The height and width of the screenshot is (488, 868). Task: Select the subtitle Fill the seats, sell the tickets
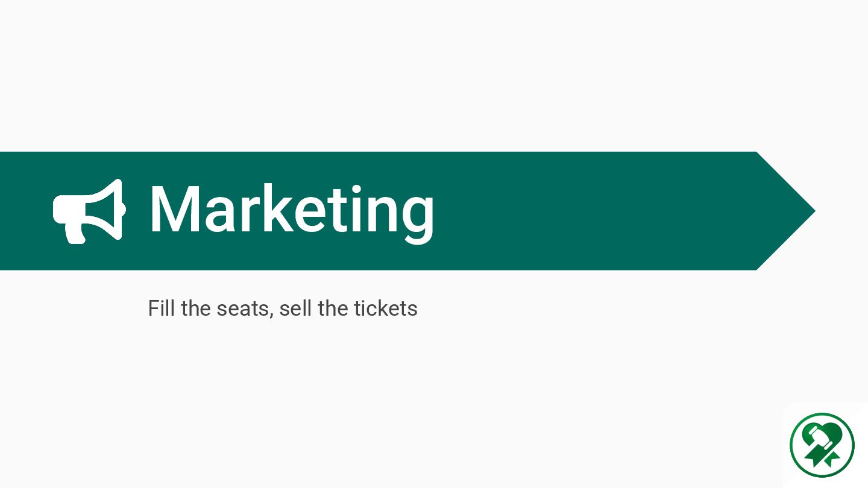pyautogui.click(x=283, y=308)
